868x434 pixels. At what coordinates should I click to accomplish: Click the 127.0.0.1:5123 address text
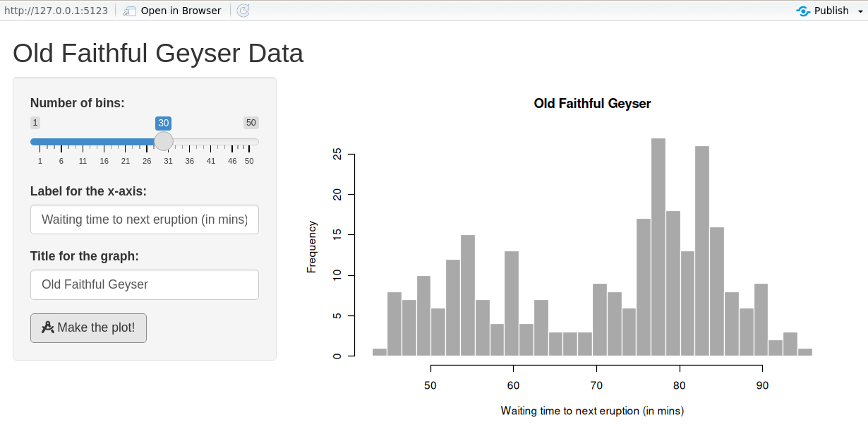pos(56,11)
